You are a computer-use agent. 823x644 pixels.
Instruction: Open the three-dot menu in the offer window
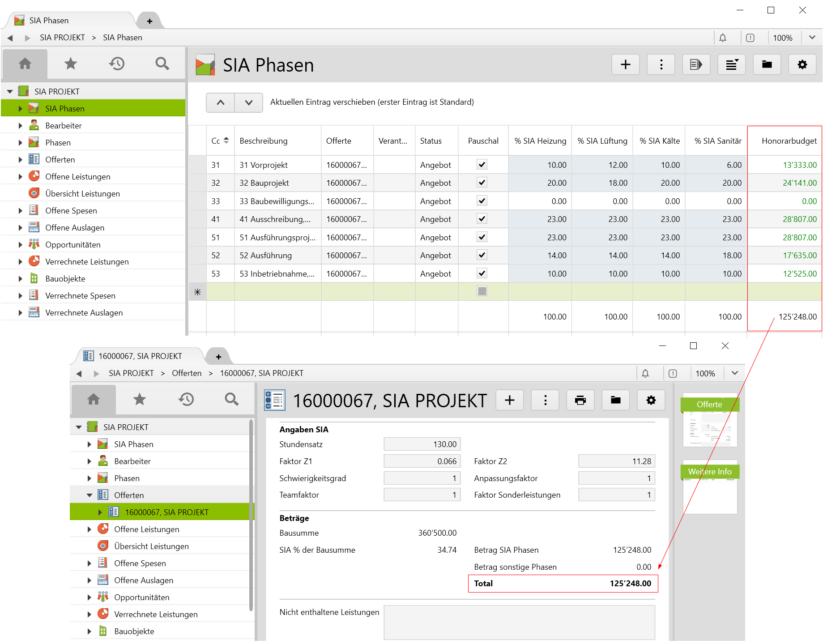pyautogui.click(x=545, y=400)
